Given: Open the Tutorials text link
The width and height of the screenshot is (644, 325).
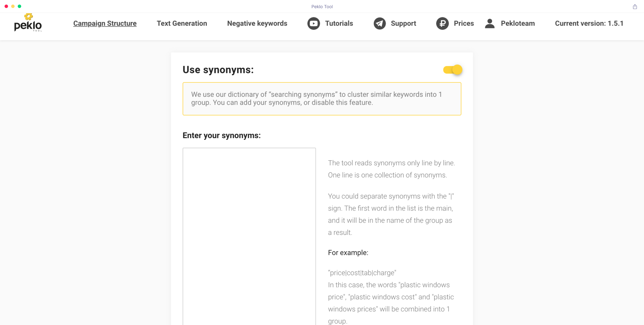Looking at the screenshot, I should click(x=339, y=24).
